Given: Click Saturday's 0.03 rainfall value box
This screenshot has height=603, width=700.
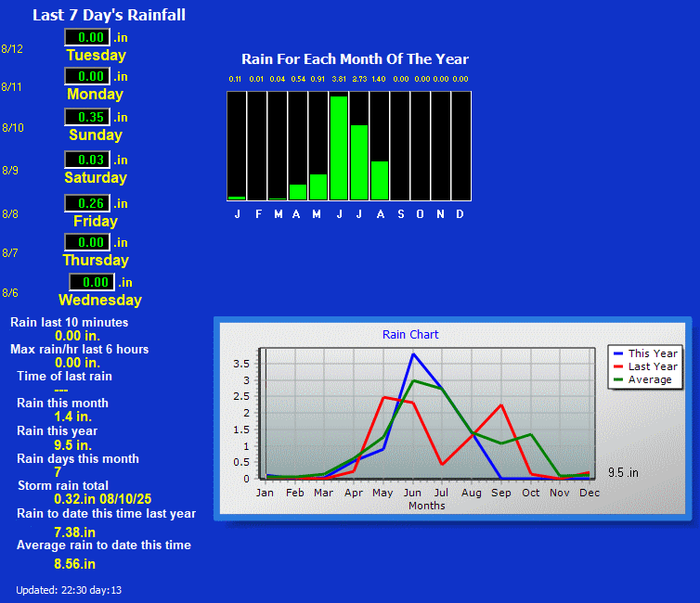Looking at the screenshot, I should [x=87, y=160].
